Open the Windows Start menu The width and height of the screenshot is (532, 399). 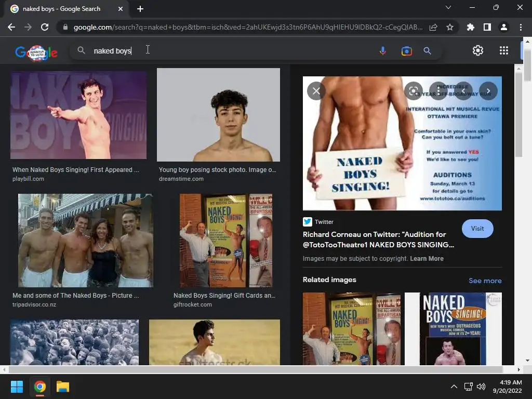(17, 387)
